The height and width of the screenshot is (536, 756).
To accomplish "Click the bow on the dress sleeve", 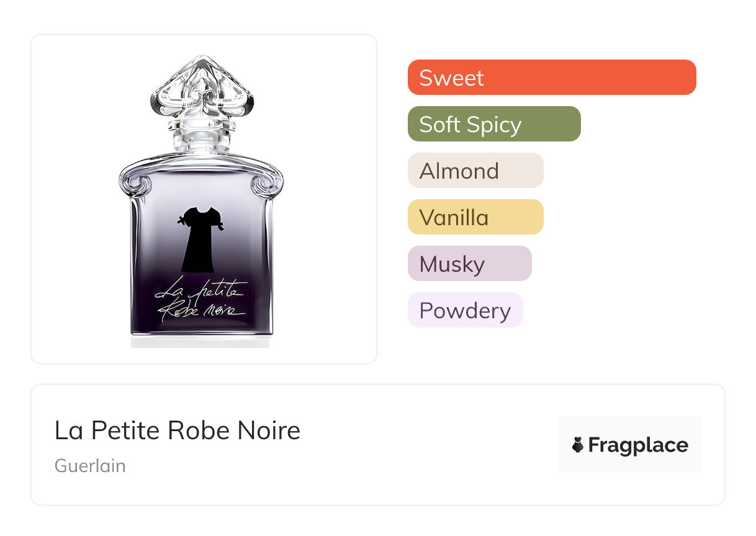I will pos(182,220).
